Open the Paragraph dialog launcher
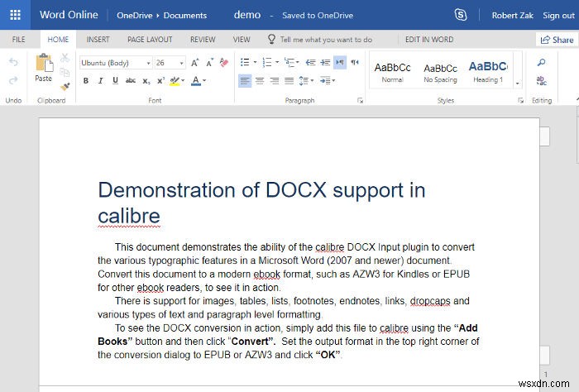The width and height of the screenshot is (579, 392). click(x=360, y=100)
